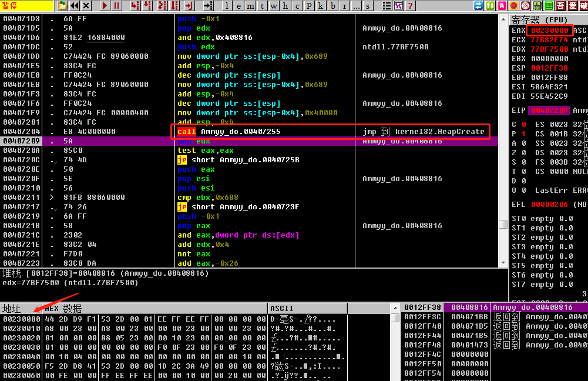Open Handles window with the 'h' button

coord(285,6)
